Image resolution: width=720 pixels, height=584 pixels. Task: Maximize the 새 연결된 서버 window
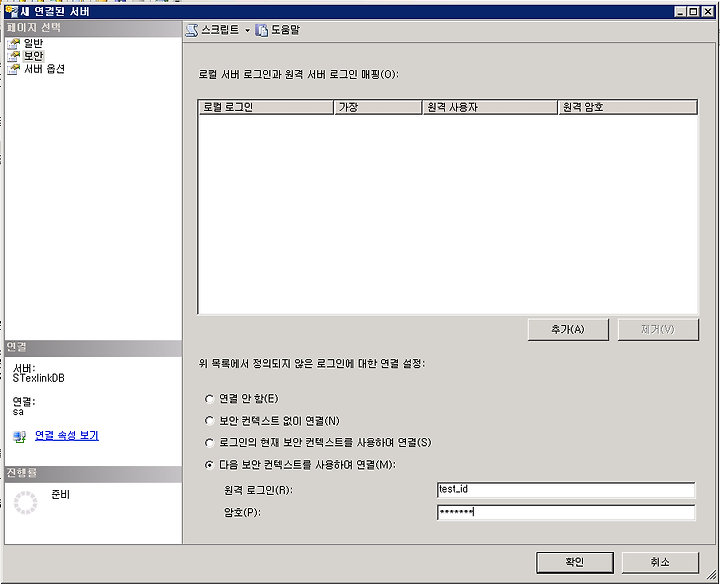694,11
